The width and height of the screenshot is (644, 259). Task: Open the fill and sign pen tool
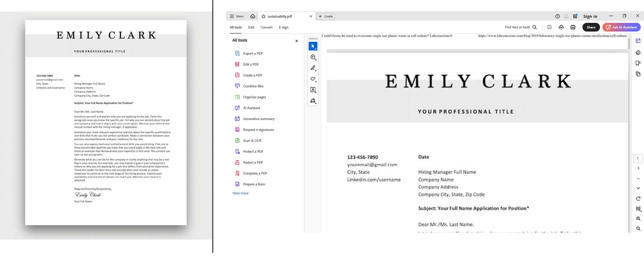point(313,101)
